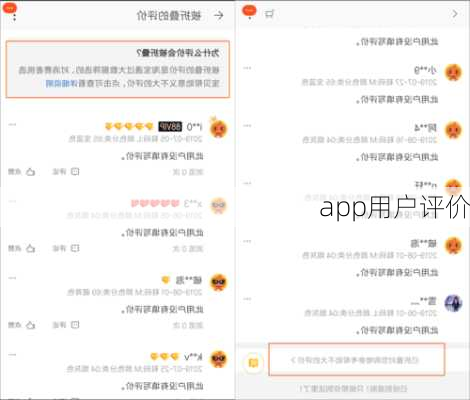Viewport: 470px width, 400px height.
Task: Open l**0 reviewer avatar
Action: coord(219,129)
